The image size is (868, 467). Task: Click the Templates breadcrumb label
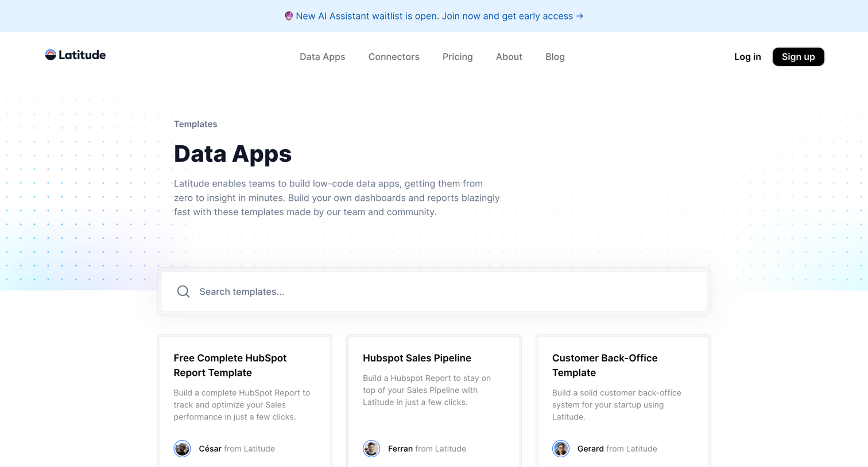pos(196,124)
